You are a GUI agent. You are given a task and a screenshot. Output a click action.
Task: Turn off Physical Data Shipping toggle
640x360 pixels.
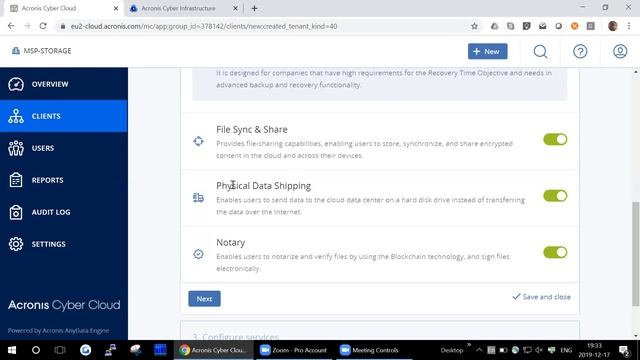(555, 196)
